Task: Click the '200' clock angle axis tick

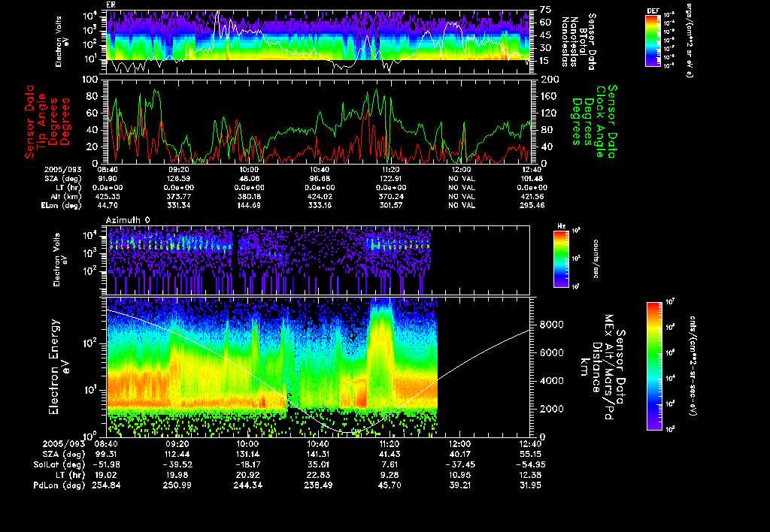Action: pyautogui.click(x=550, y=80)
